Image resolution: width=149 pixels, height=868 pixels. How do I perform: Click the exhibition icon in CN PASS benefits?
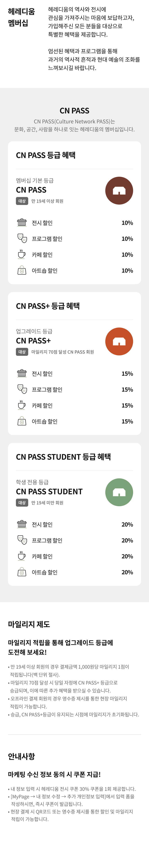(x=22, y=222)
